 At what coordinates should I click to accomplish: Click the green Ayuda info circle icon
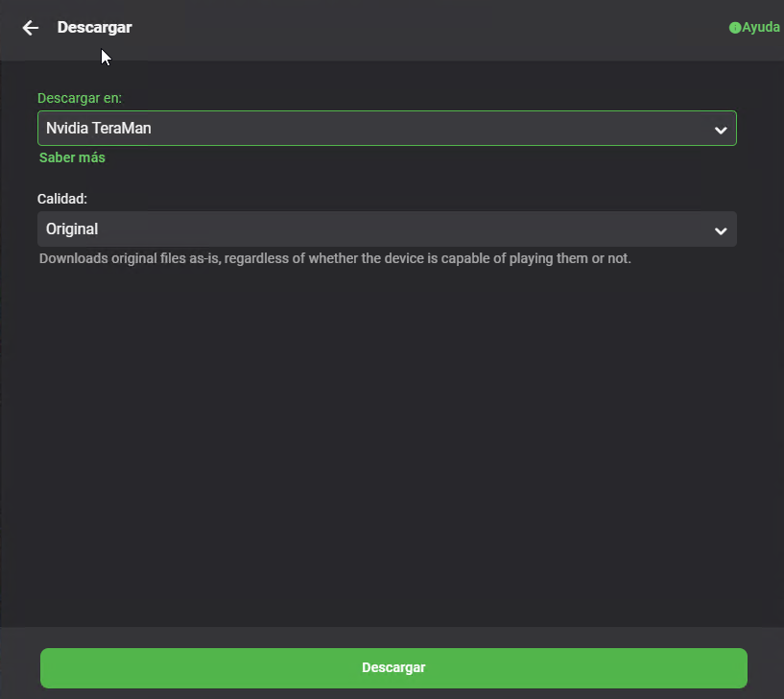[x=735, y=28]
